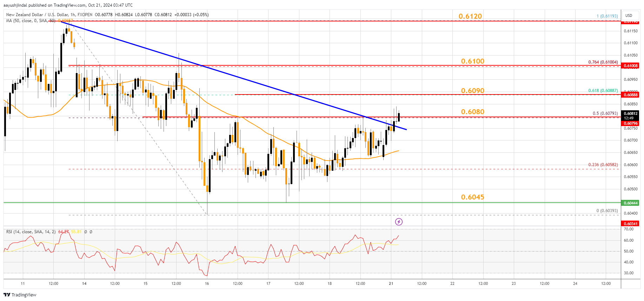Image resolution: width=644 pixels, height=301 pixels.
Task: Select the Fib 0.236 (0.60582) label
Action: pyautogui.click(x=603, y=165)
